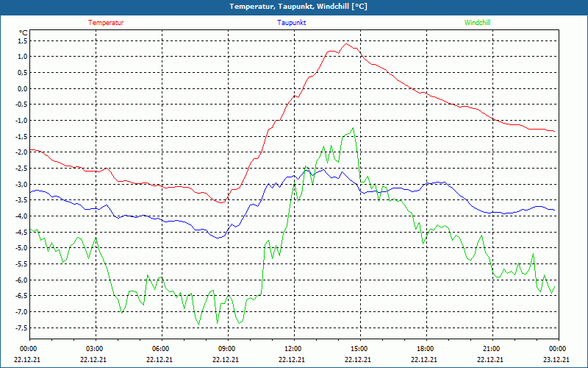Click the 00:00 time label above 23.12.21

pyautogui.click(x=558, y=349)
